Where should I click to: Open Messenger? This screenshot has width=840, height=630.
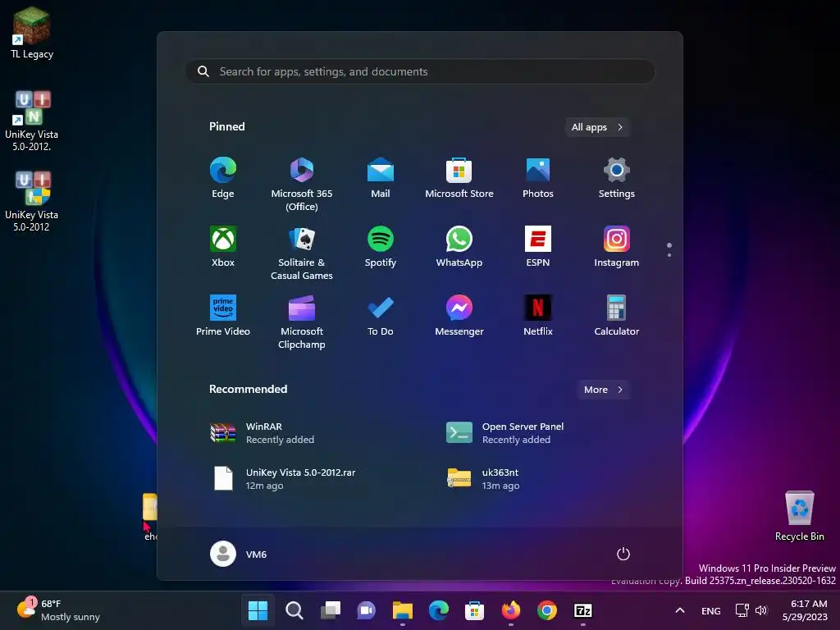pos(459,316)
